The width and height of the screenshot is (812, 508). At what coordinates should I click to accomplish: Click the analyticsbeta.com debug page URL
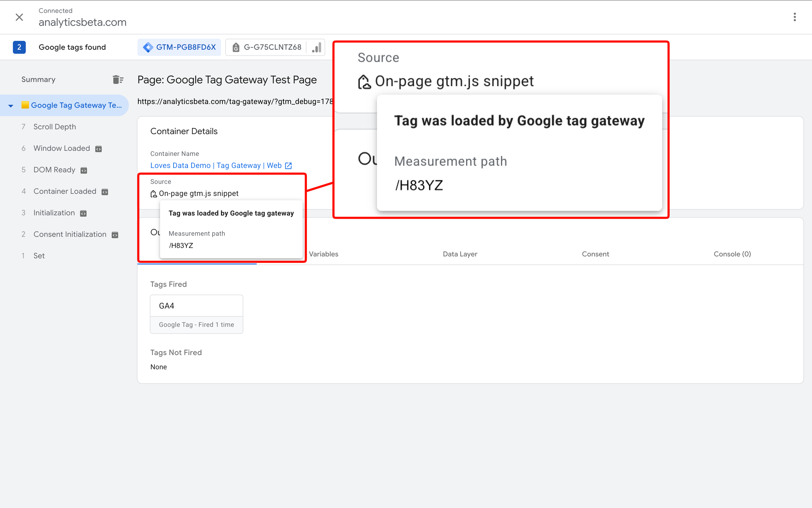pos(235,102)
